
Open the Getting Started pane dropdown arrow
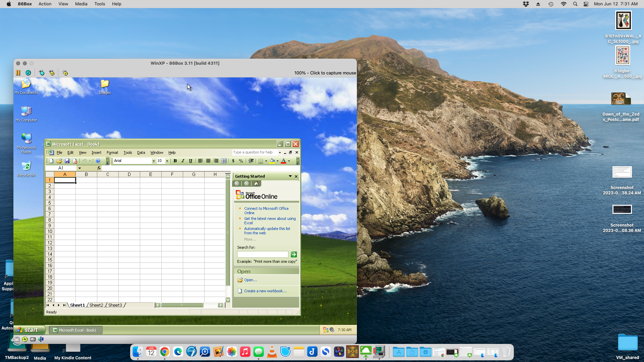[290, 176]
